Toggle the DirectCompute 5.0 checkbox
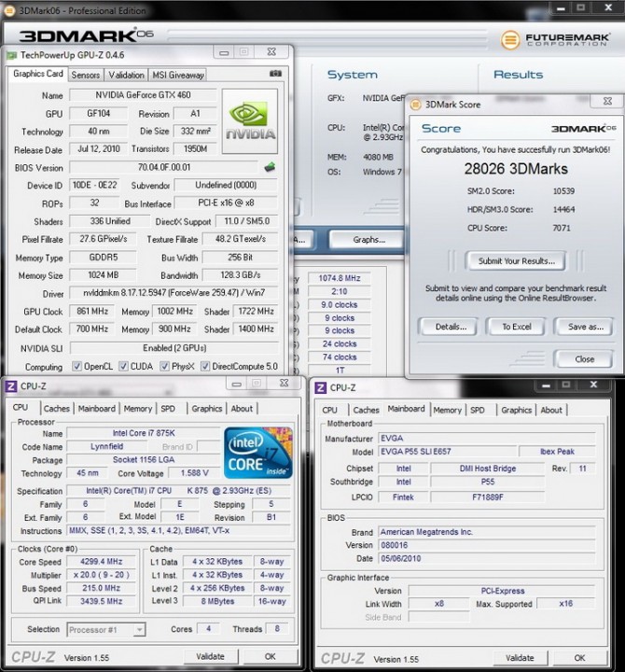The height and width of the screenshot is (672, 625). [205, 366]
